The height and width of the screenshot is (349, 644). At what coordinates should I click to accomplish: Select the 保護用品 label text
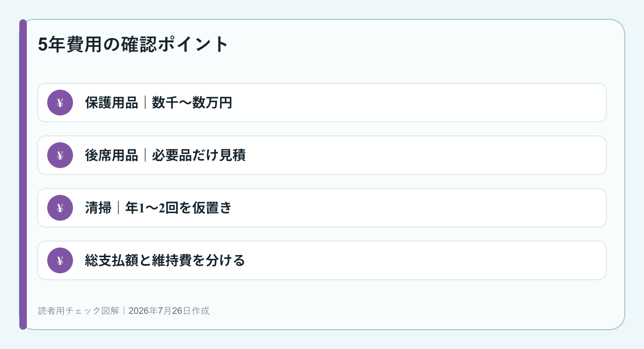[112, 103]
